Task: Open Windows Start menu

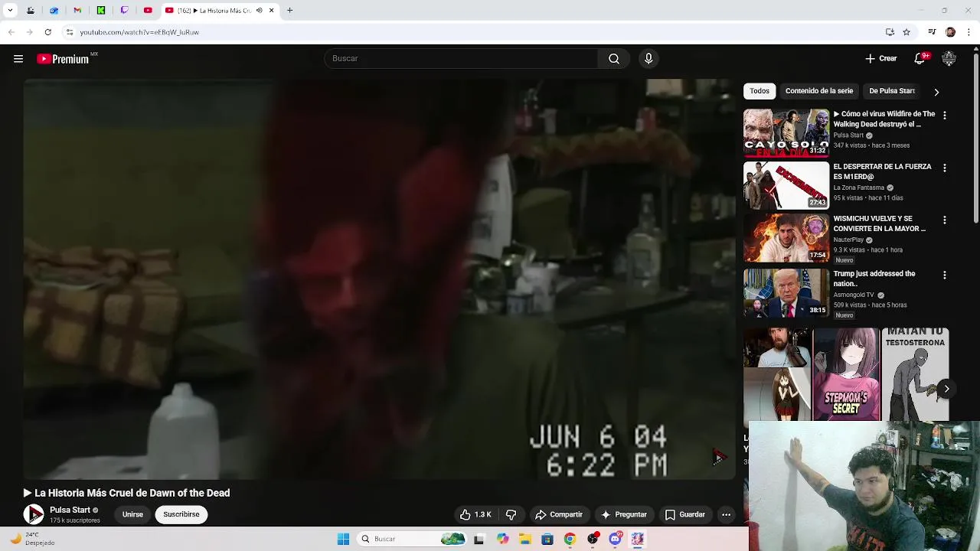Action: (x=343, y=539)
